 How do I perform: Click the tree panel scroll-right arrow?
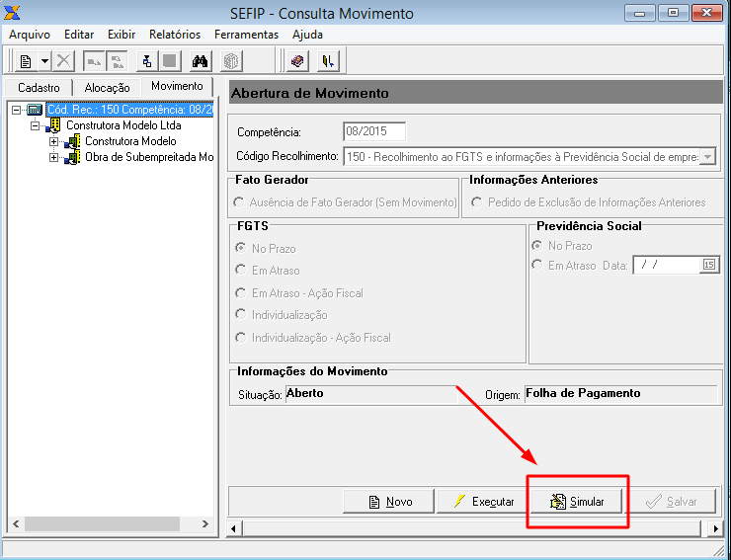[x=205, y=524]
